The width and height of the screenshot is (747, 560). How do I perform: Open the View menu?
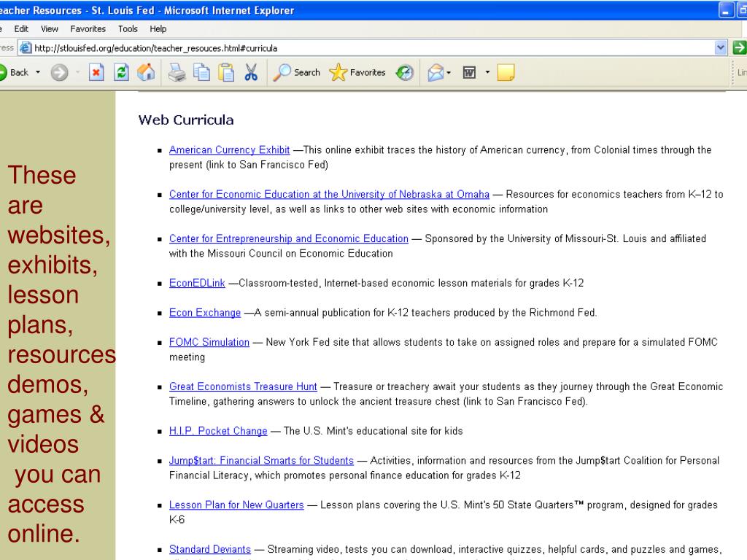click(x=50, y=29)
